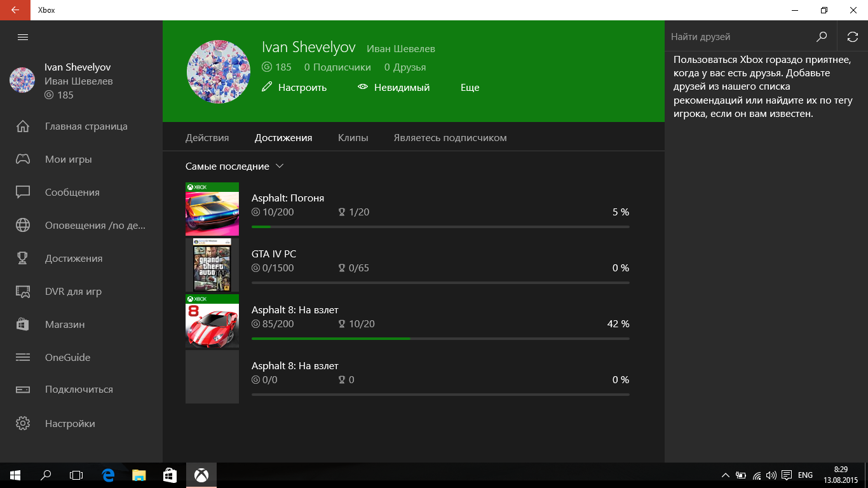Click the Настроить profile button
Screen dimensions: 868x488
[x=294, y=88]
